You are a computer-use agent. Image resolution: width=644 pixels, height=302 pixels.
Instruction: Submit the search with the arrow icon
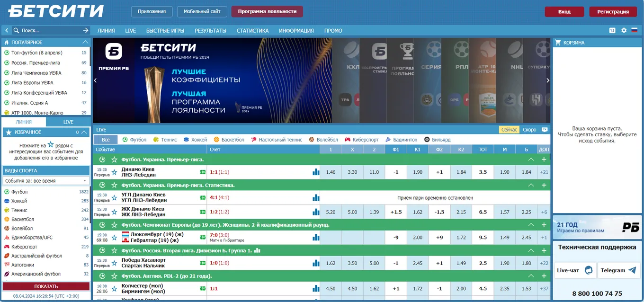click(86, 30)
